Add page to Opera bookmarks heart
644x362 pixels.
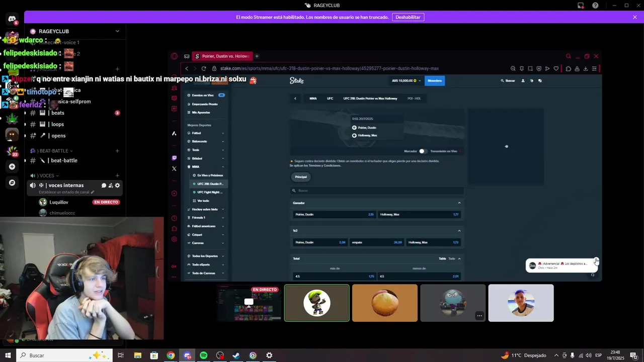pos(556,68)
